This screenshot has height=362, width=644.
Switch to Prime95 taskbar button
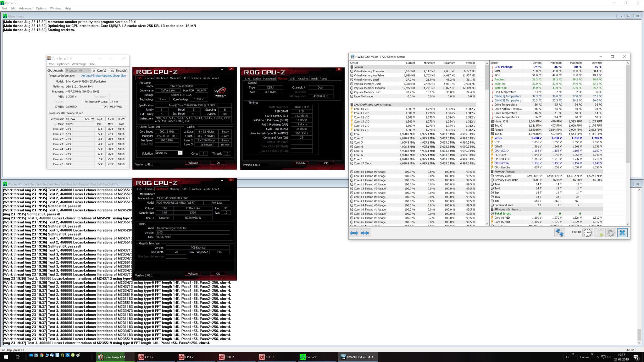coord(318,357)
